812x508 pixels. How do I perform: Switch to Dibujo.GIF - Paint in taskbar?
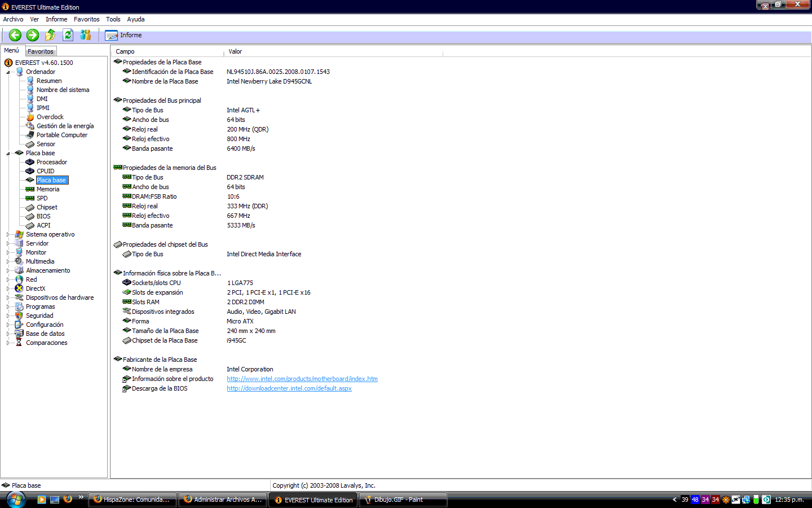tap(403, 500)
